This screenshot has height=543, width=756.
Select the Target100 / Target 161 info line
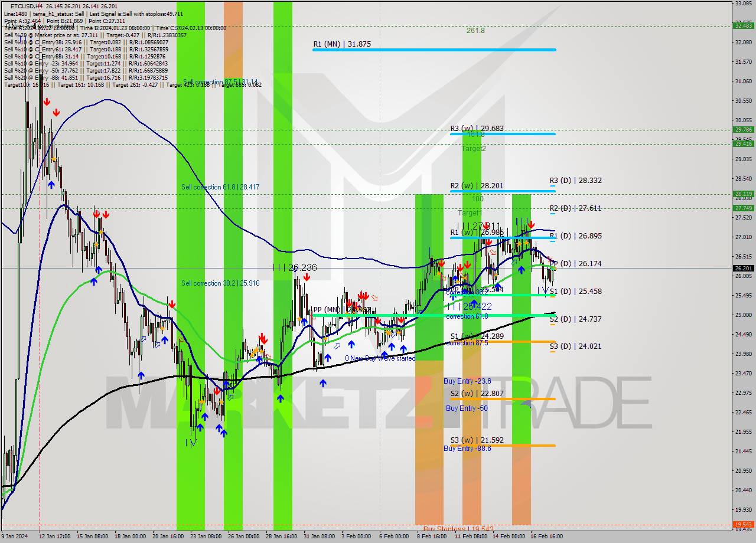point(133,84)
